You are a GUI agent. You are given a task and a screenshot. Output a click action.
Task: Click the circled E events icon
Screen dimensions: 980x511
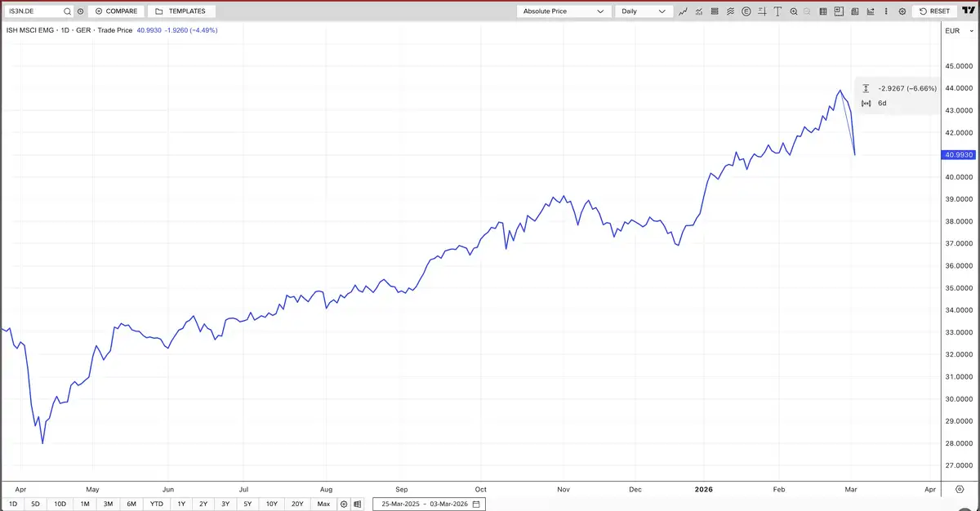(x=746, y=11)
